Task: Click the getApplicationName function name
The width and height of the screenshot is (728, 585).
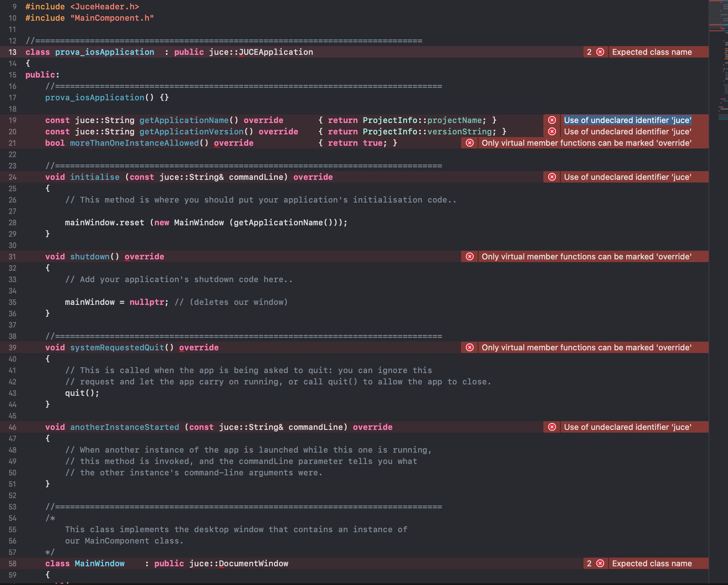Action: coord(184,120)
